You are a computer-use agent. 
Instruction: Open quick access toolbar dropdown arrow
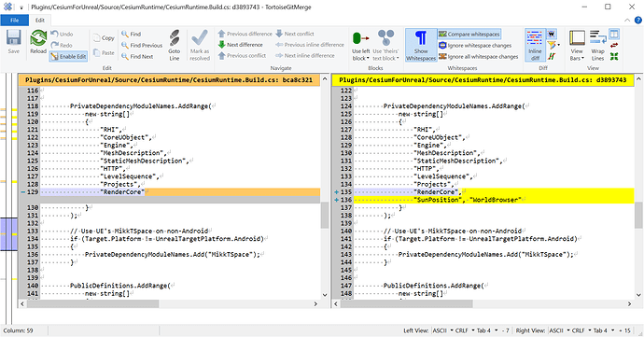pos(21,7)
